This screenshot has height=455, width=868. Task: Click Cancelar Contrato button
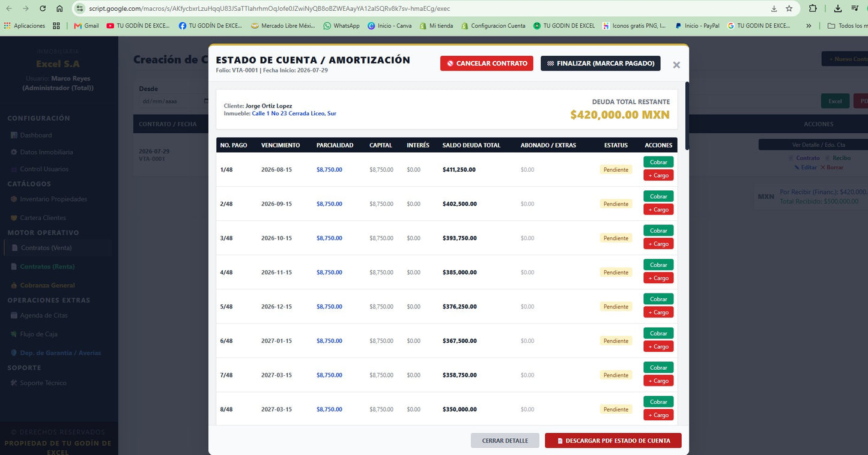(487, 63)
